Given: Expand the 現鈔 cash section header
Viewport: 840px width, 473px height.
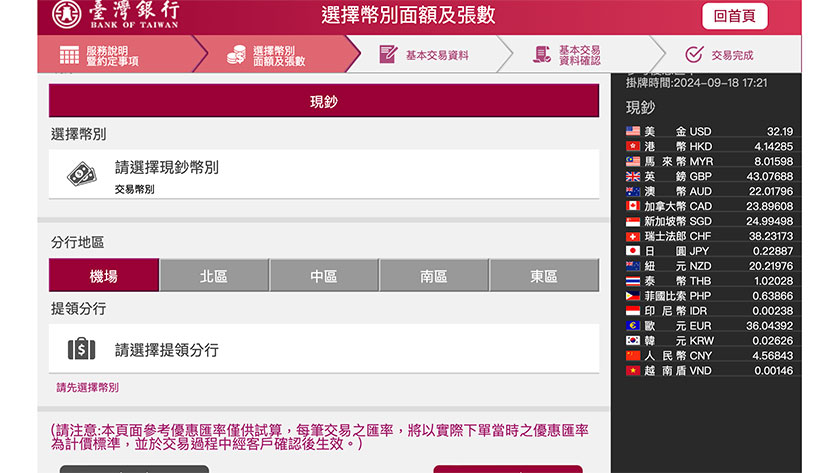Looking at the screenshot, I should (x=324, y=101).
